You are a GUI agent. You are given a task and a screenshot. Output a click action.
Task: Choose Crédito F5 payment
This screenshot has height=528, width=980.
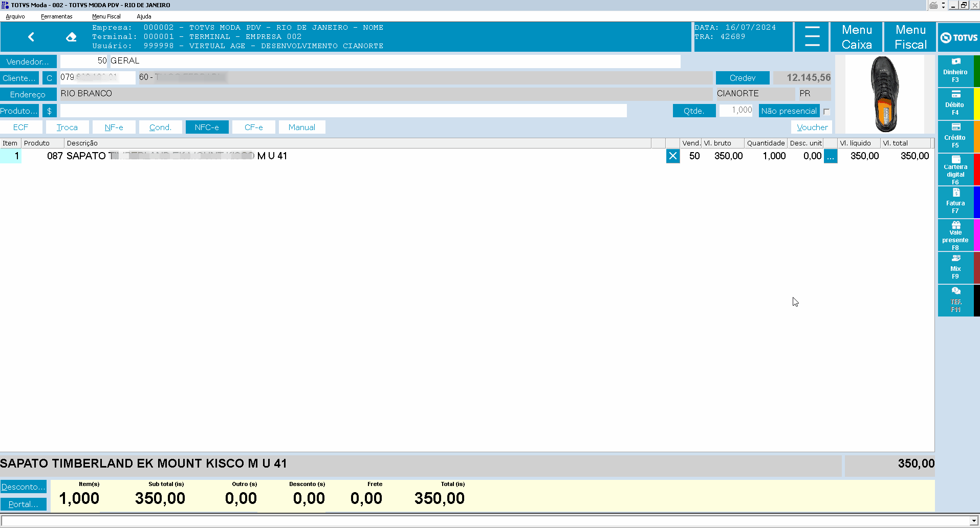[x=955, y=136]
